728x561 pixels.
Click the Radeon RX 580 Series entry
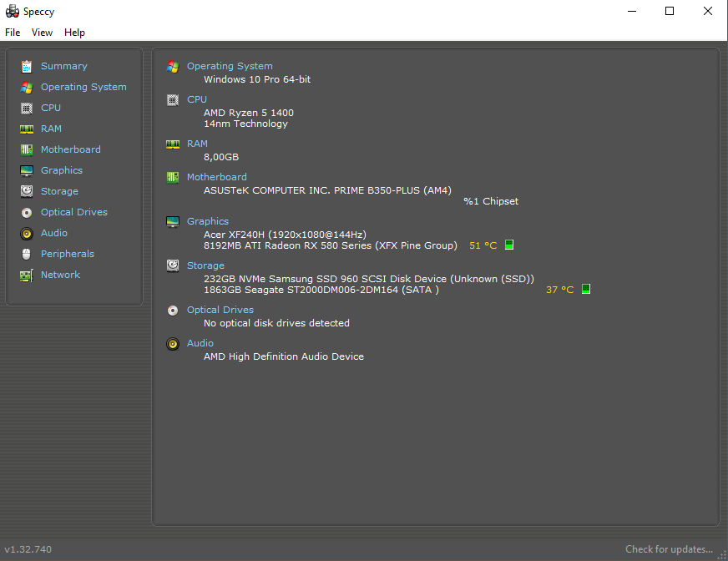click(x=330, y=245)
